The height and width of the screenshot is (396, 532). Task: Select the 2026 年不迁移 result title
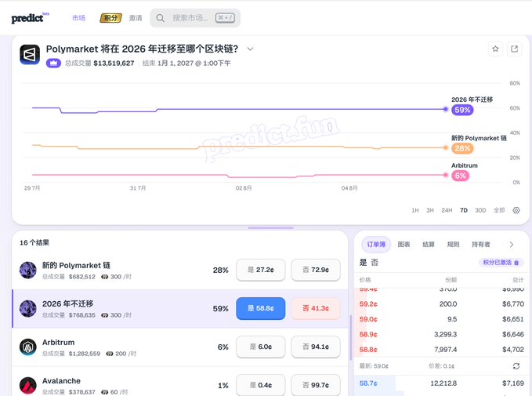[x=68, y=304]
